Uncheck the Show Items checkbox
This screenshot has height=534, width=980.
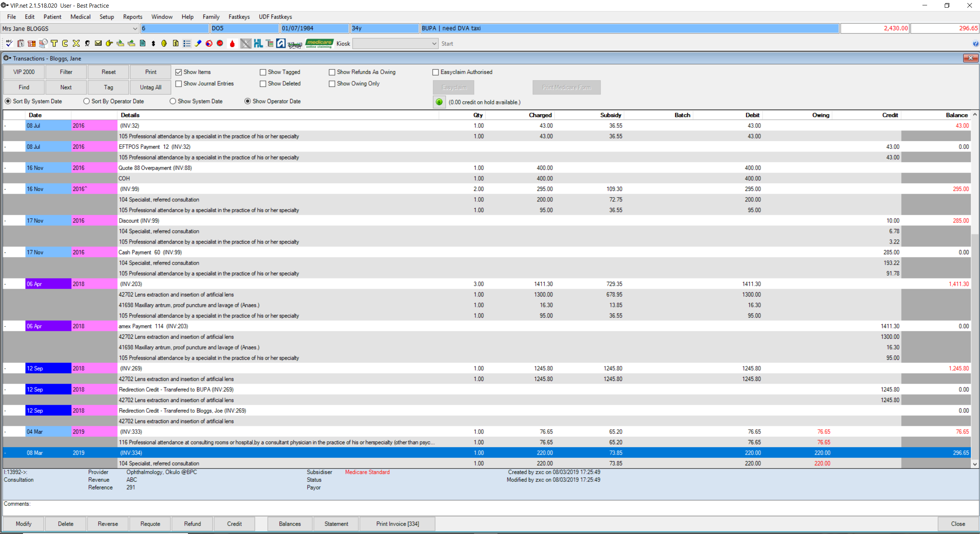click(x=179, y=72)
